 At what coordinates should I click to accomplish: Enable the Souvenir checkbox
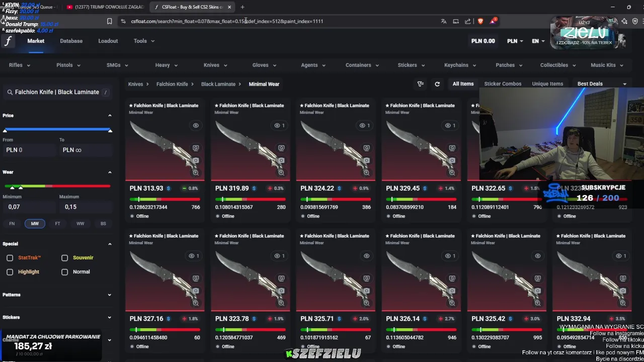click(64, 258)
